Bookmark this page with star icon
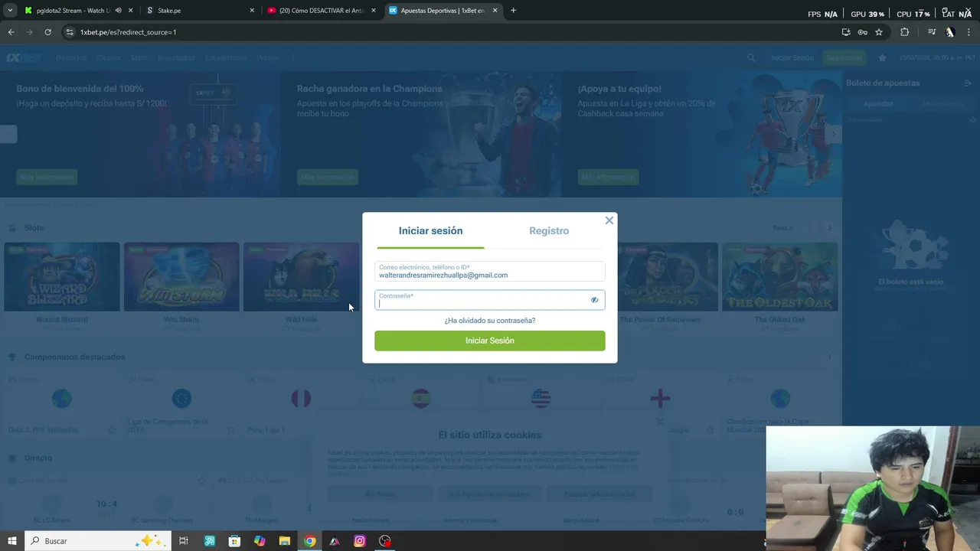The height and width of the screenshot is (551, 980). 879,32
